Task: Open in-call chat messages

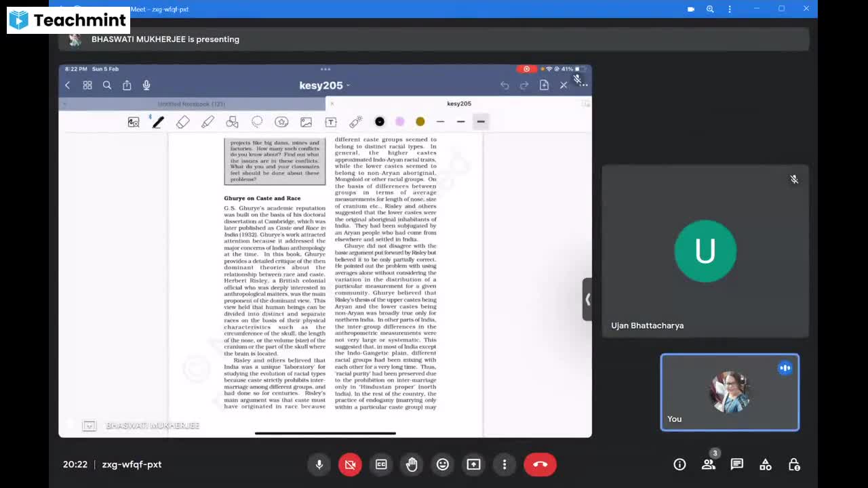Action: coord(736,464)
